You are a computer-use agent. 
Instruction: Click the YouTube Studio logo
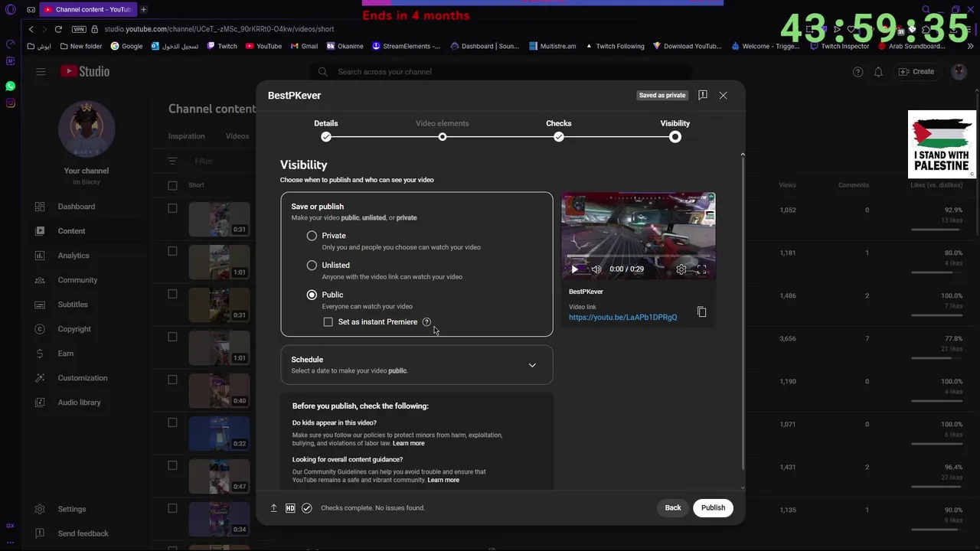[85, 71]
